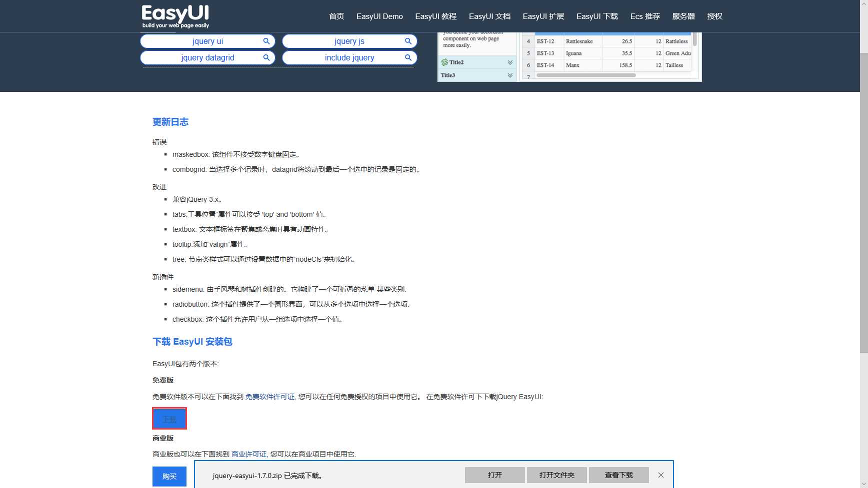Open the EasyUI Demo menu
Viewport: 868px width, 488px height.
tap(379, 16)
